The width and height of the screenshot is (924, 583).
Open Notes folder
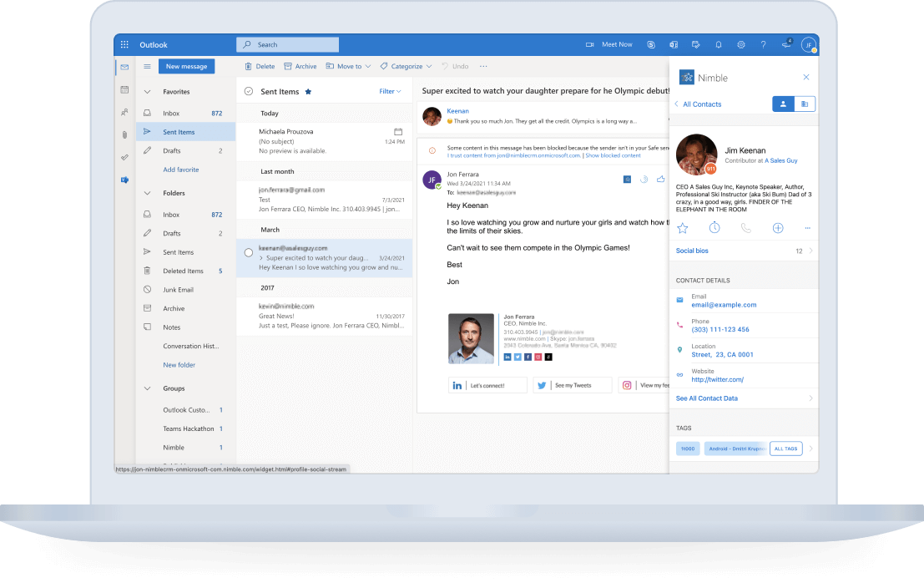pos(185,327)
